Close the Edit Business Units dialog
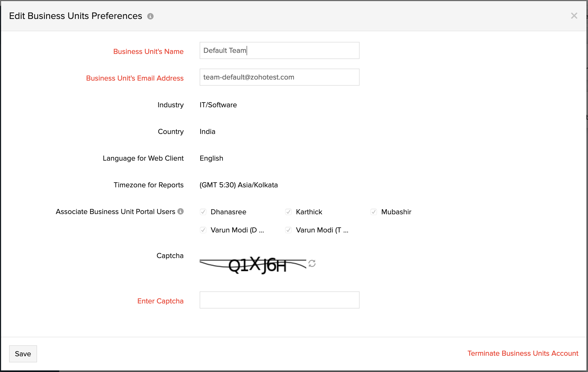The height and width of the screenshot is (372, 588). [x=574, y=16]
